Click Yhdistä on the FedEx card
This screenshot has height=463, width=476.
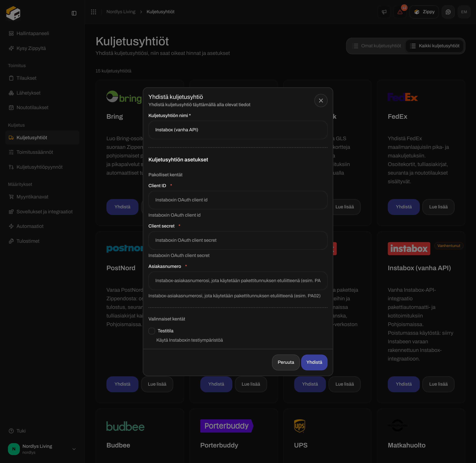coord(404,207)
